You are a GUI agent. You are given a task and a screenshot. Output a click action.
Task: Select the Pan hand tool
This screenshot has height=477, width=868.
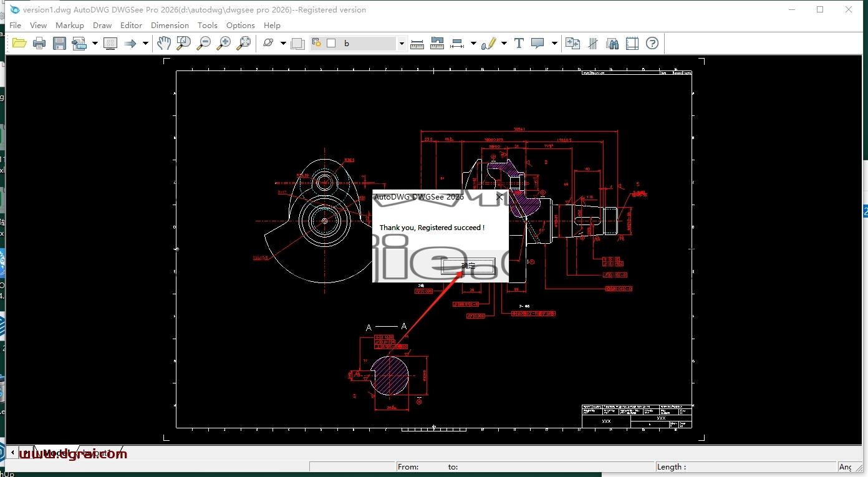[x=163, y=43]
